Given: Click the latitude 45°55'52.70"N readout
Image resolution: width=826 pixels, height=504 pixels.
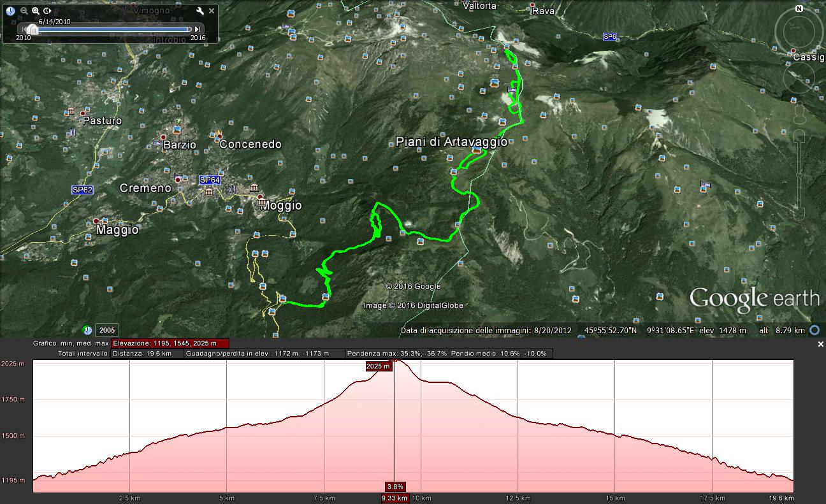Looking at the screenshot, I should pos(611,331).
